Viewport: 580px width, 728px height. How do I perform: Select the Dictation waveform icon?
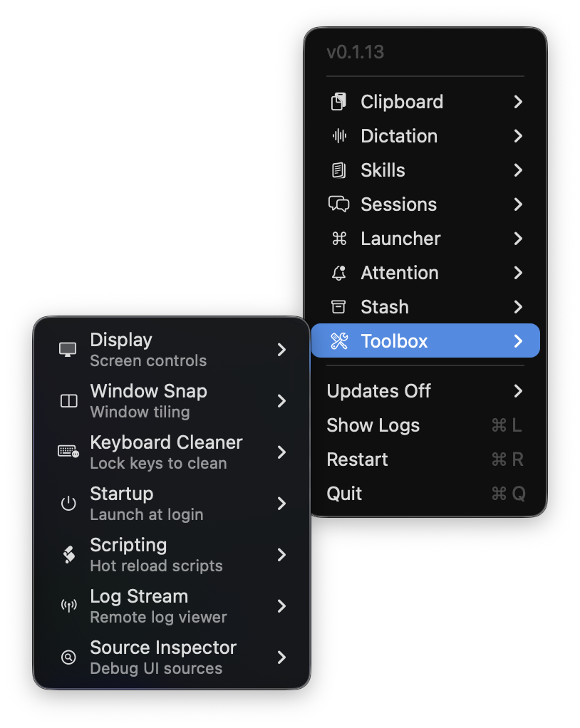pyautogui.click(x=341, y=136)
